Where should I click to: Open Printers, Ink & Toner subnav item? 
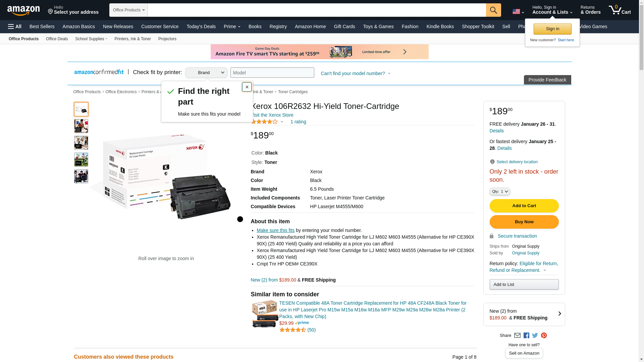pyautogui.click(x=132, y=39)
